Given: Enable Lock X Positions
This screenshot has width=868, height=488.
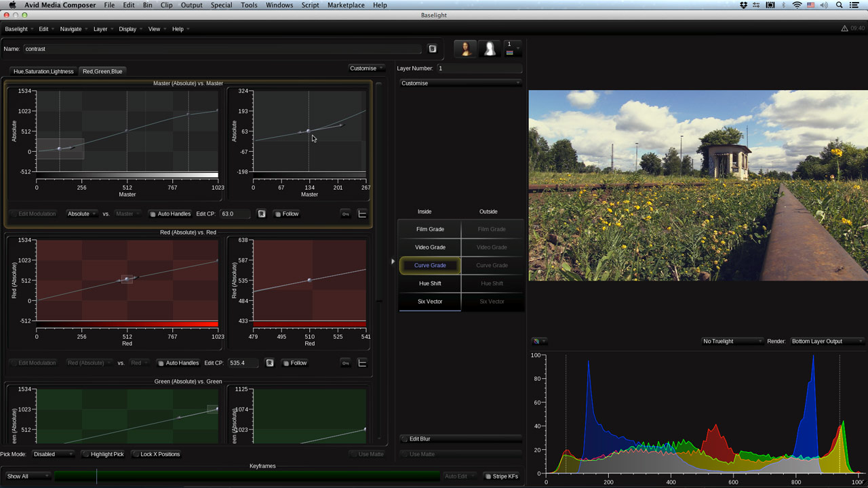Looking at the screenshot, I should coord(155,454).
